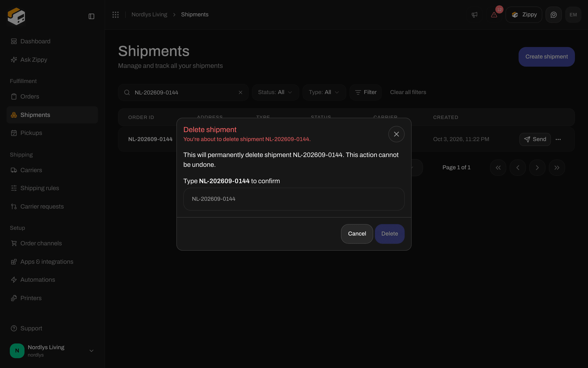
Task: Click Clear all filters
Action: 408,92
